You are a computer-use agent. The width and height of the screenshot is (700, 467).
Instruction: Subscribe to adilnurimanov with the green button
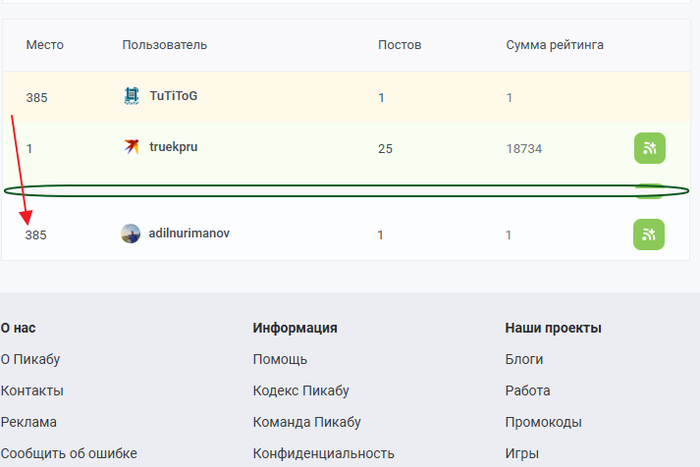point(649,234)
